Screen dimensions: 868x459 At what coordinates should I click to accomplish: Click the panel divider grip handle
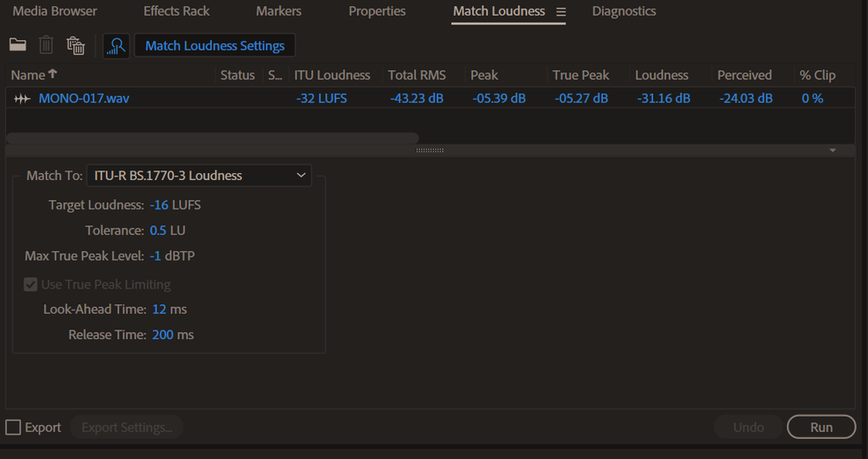[430, 150]
